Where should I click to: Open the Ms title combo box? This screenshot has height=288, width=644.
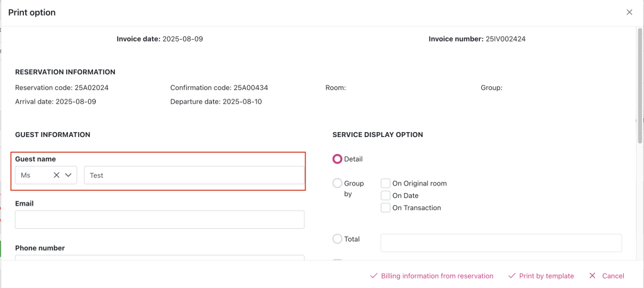click(35, 175)
